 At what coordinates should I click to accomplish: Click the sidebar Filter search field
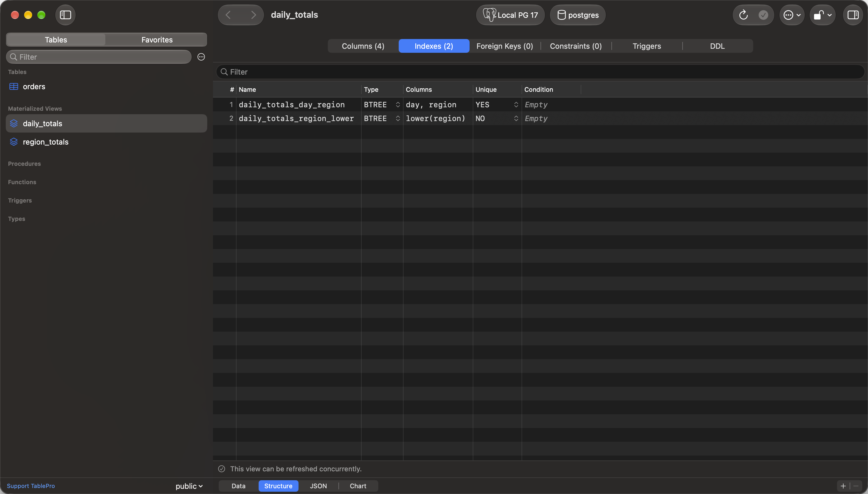(x=99, y=57)
